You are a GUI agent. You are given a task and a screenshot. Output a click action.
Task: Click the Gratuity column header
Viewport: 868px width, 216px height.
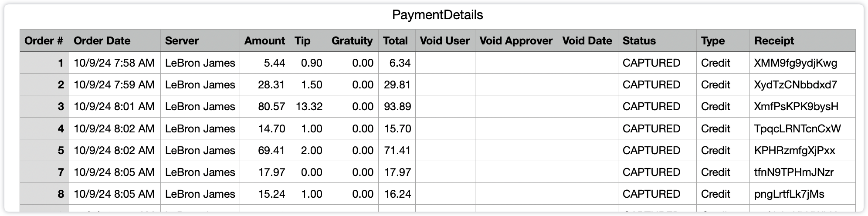click(352, 41)
